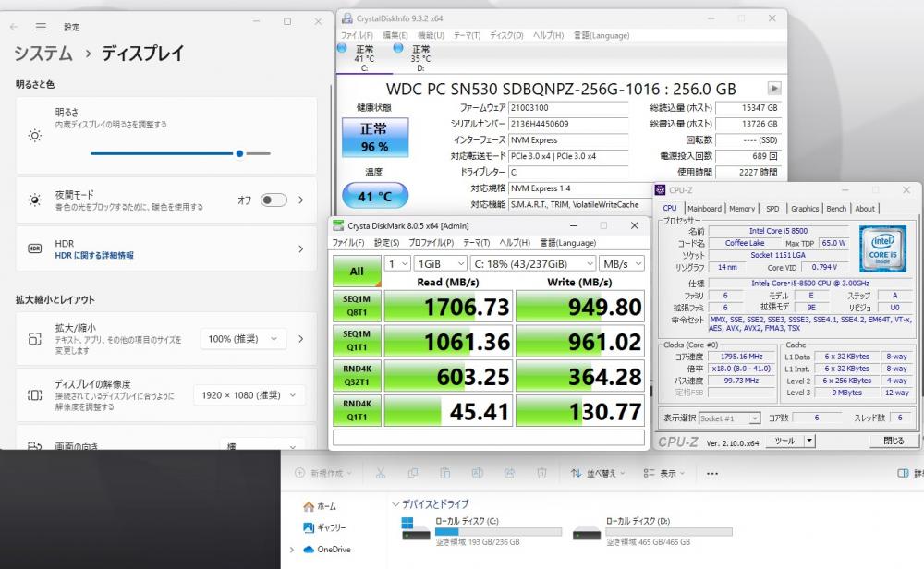Image resolution: width=924 pixels, height=569 pixels.
Task: Click the Rename icon in Explorer toolbar
Action: 478,473
